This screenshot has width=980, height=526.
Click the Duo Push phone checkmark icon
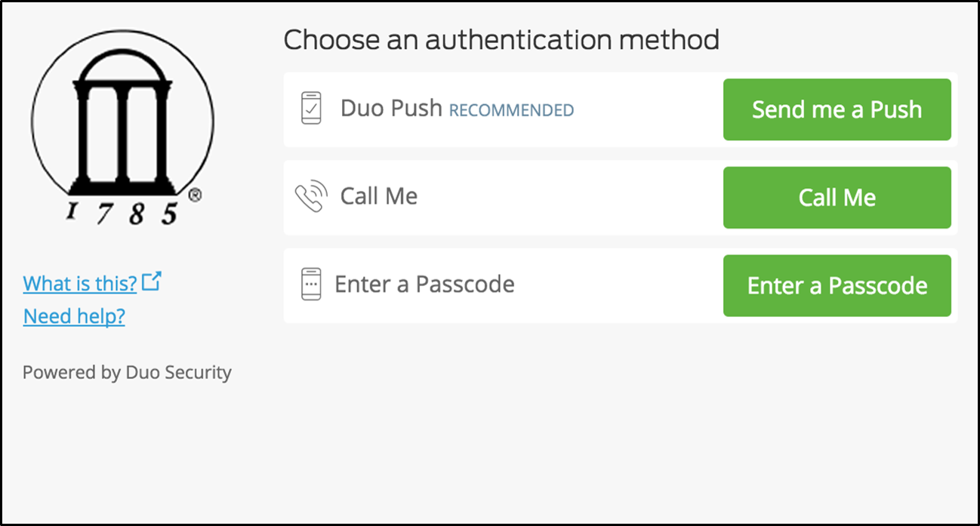pos(311,109)
